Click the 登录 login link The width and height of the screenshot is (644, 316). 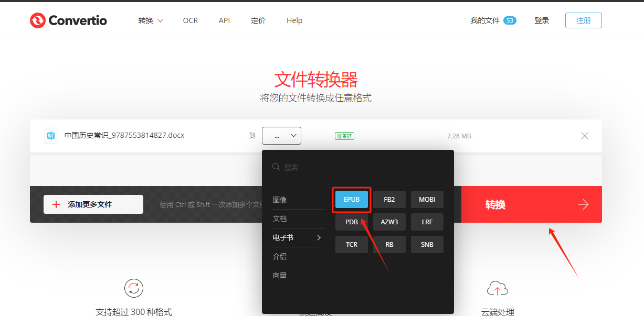point(541,20)
